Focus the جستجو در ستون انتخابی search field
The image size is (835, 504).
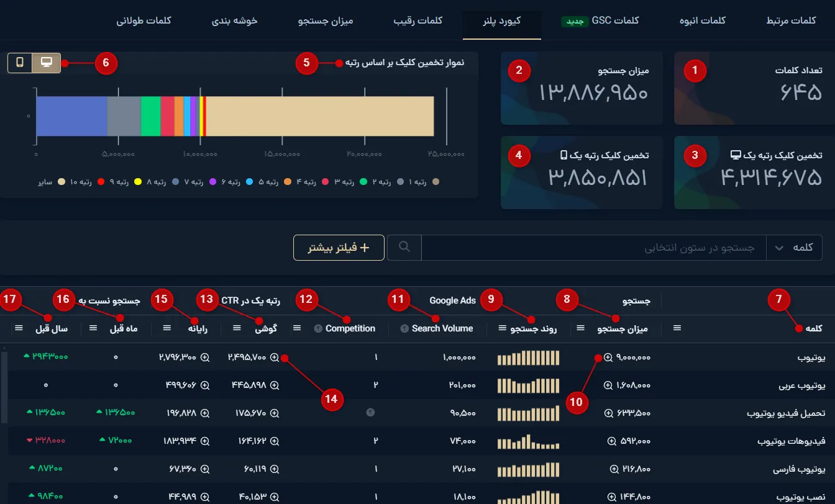coord(594,248)
